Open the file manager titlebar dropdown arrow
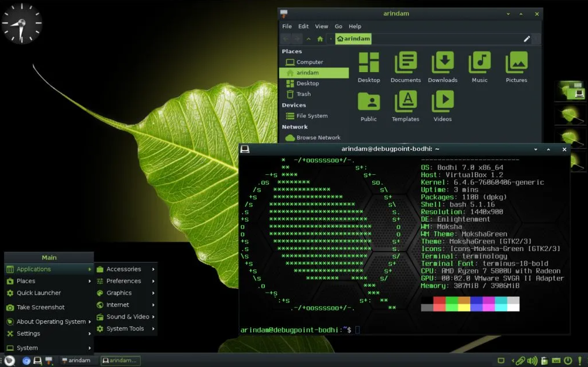 [507, 13]
